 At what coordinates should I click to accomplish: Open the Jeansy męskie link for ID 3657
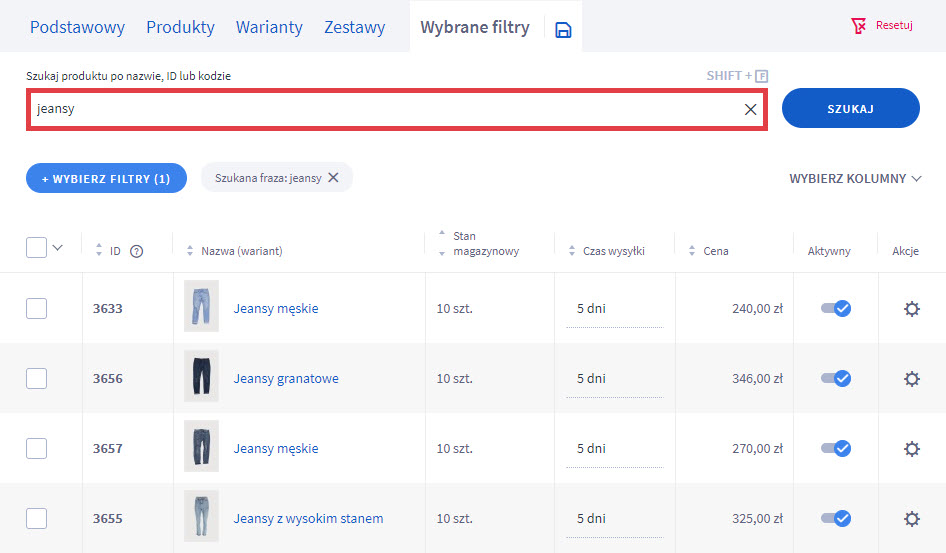point(276,448)
